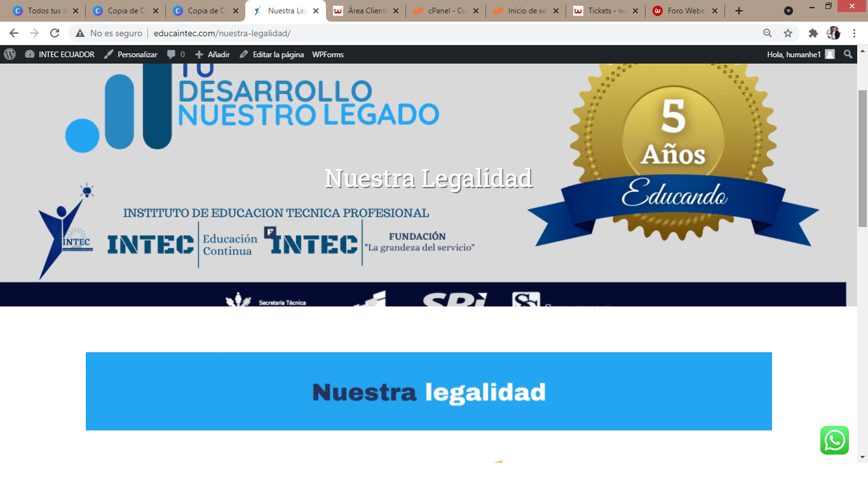Click Editar la página
This screenshot has height=501, width=868.
point(272,55)
